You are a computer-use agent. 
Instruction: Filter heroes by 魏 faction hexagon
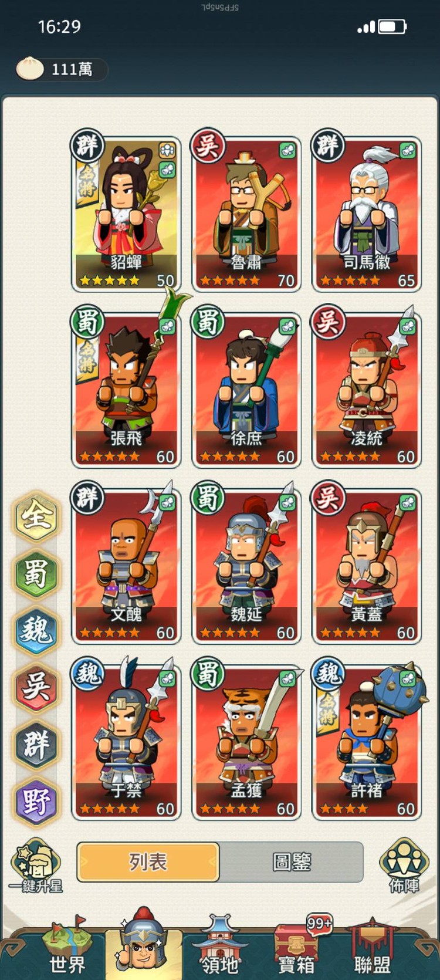click(x=36, y=631)
